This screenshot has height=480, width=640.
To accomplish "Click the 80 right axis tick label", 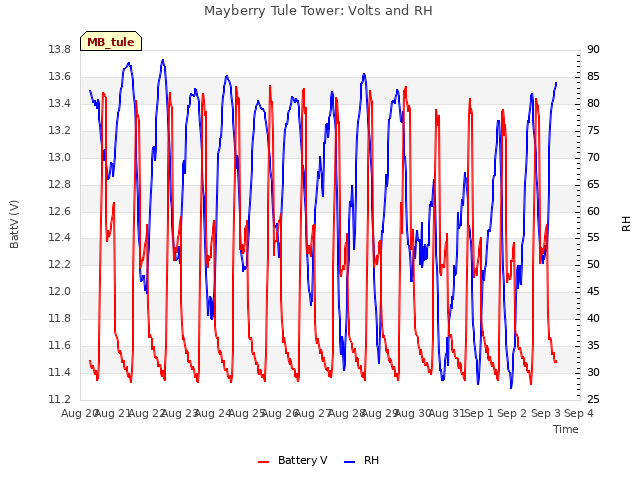I will pyautogui.click(x=593, y=104).
